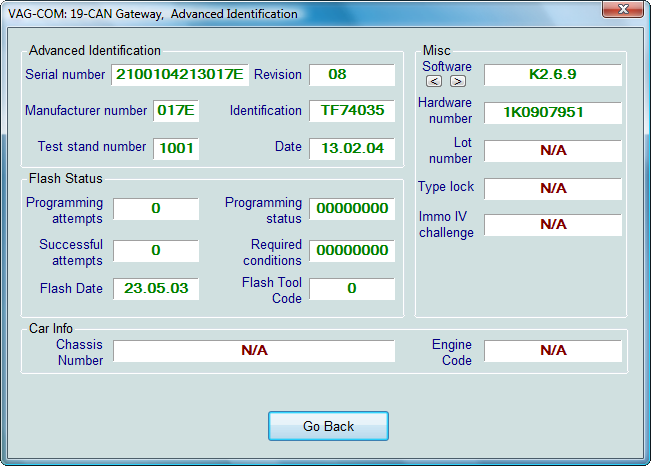
Task: Click the "Flash Date" label
Action: point(71,289)
